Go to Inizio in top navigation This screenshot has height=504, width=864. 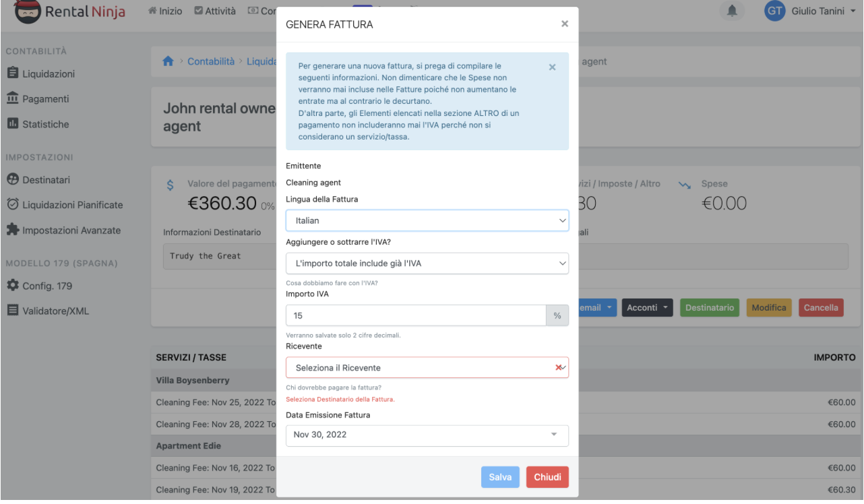[x=166, y=12]
